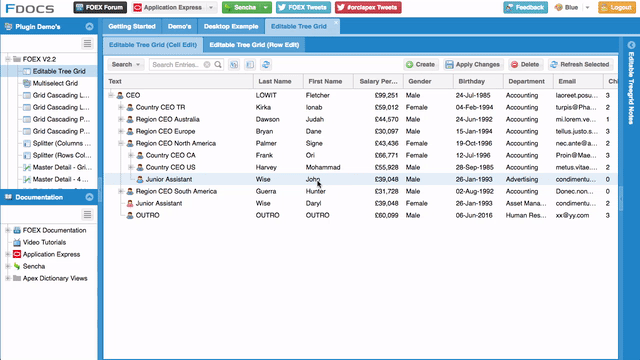Image resolution: width=640 pixels, height=360 pixels.
Task: Click the collapse-all icon in grid toolbar
Action: coord(250,64)
